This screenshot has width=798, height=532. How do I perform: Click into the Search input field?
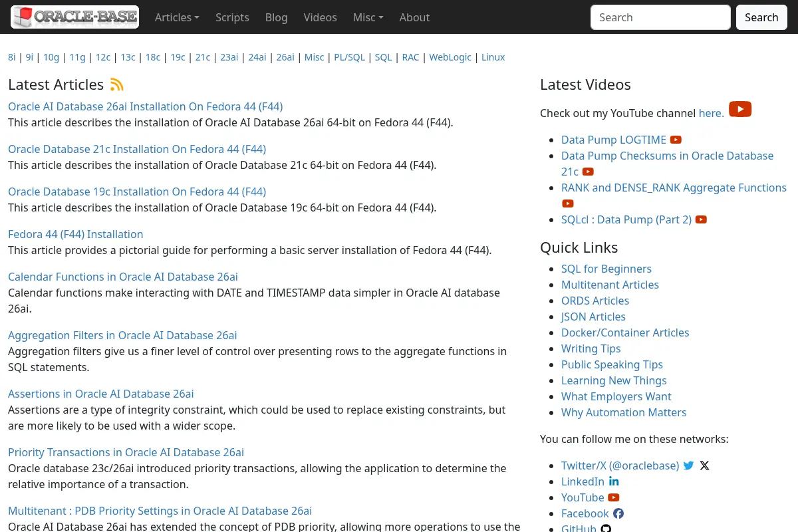tap(660, 17)
